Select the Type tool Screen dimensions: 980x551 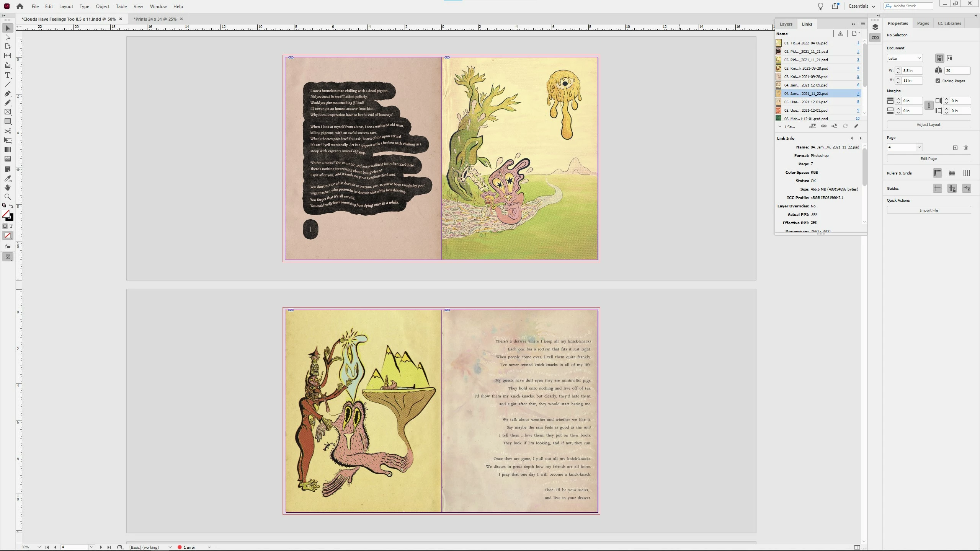tap(8, 75)
